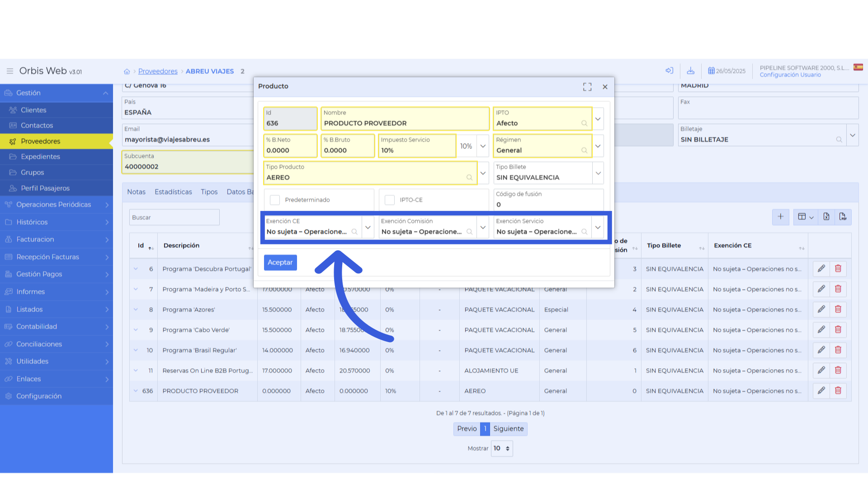Screen dimensions: 868x488
Task: Search icon in Billetaje field
Action: point(839,140)
